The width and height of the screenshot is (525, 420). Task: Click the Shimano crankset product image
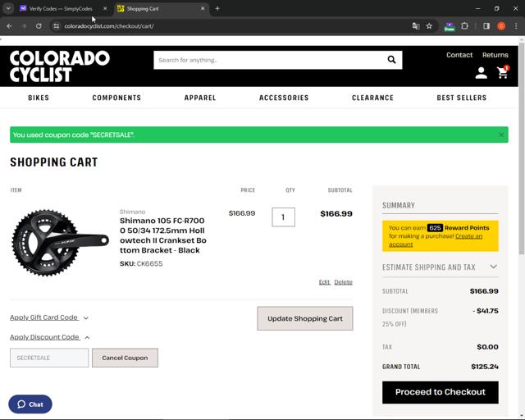[x=60, y=243]
